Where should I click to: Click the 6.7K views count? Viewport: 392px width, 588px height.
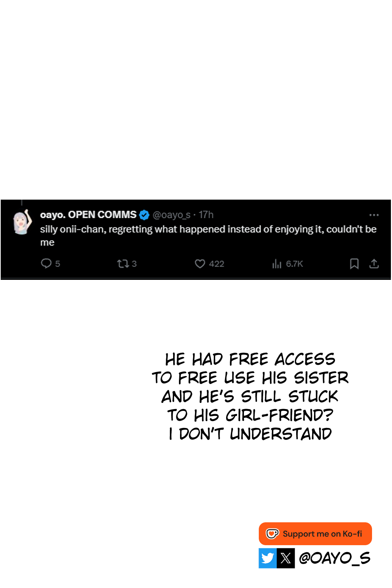pyautogui.click(x=294, y=264)
